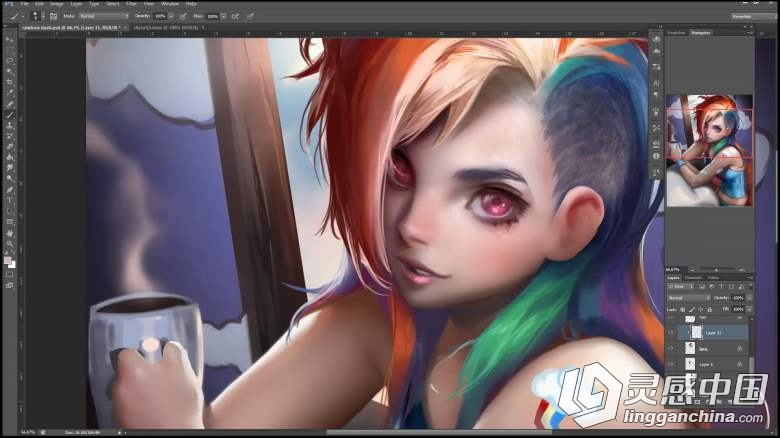
Task: Click the layer Opacity value field
Action: pyautogui.click(x=738, y=298)
